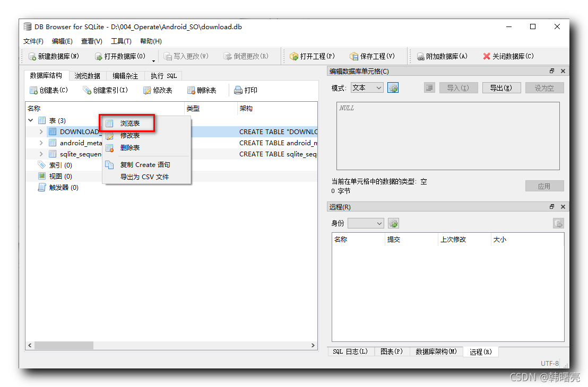Switch to DB Schema (数据库架构) tab
Image resolution: width=588 pixels, height=387 pixels.
(436, 351)
